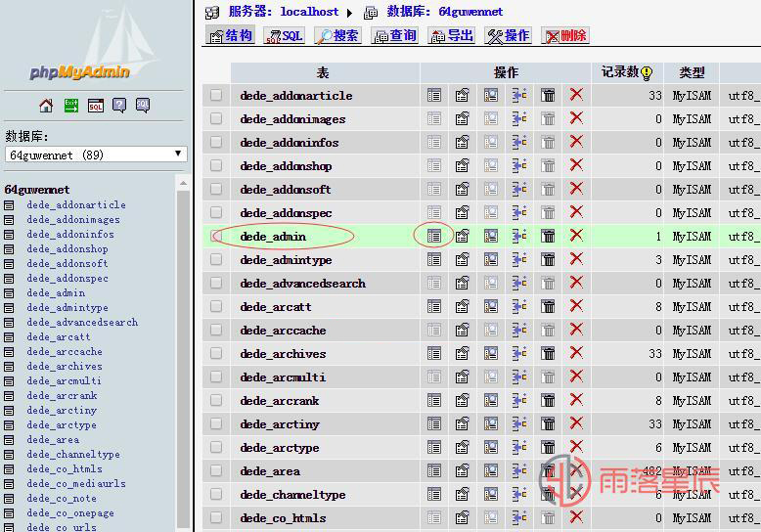Open dede_advancedsearch table name link

(303, 284)
